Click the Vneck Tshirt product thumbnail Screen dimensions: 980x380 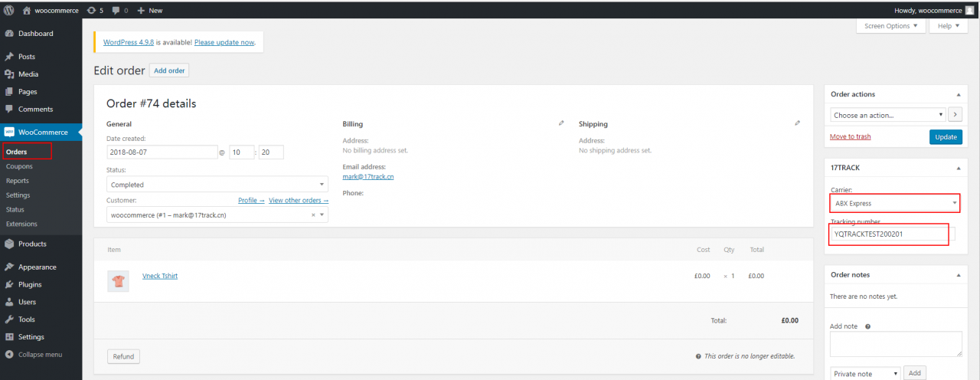pos(118,281)
